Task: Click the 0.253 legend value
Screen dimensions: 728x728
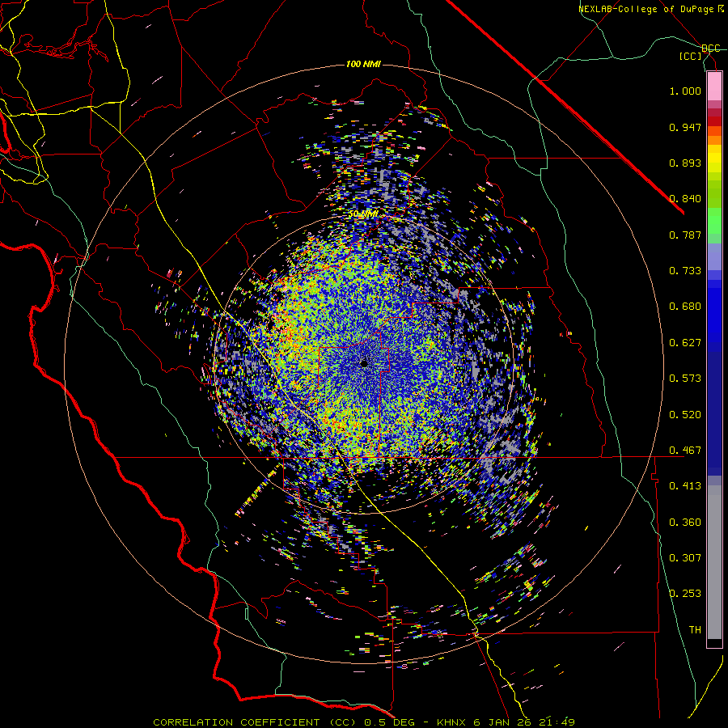Action: 685,594
